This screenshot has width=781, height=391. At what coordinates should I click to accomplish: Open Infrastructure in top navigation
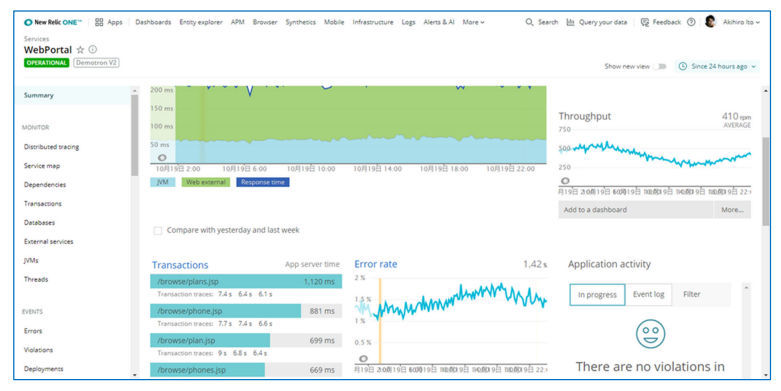pos(373,22)
